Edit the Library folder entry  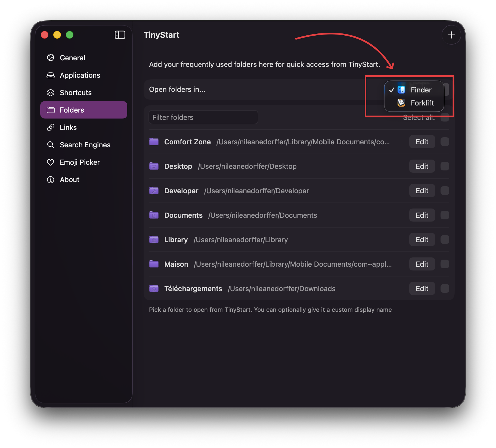(x=422, y=239)
